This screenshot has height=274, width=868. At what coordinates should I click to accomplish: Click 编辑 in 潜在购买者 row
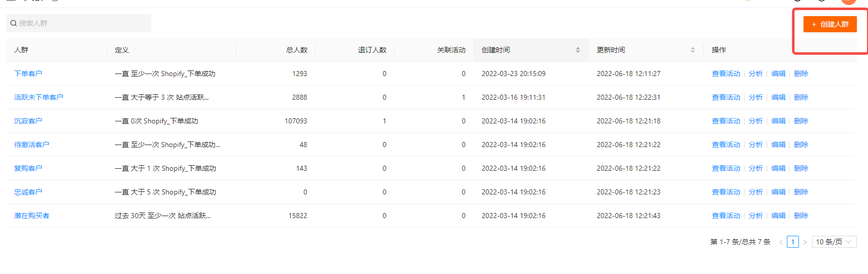778,216
